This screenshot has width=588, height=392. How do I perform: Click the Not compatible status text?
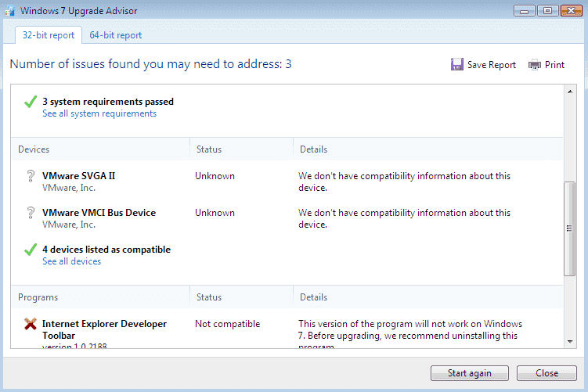[227, 324]
